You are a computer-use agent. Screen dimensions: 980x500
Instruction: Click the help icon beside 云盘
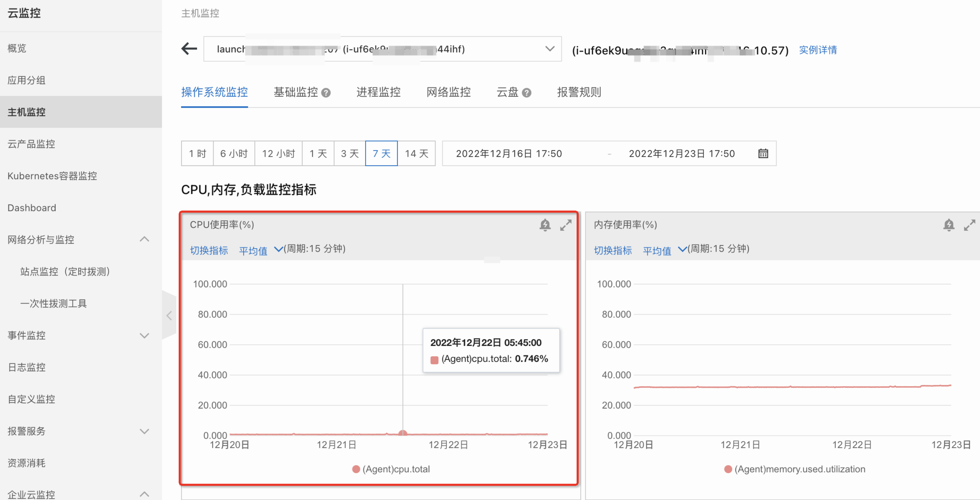(x=527, y=93)
